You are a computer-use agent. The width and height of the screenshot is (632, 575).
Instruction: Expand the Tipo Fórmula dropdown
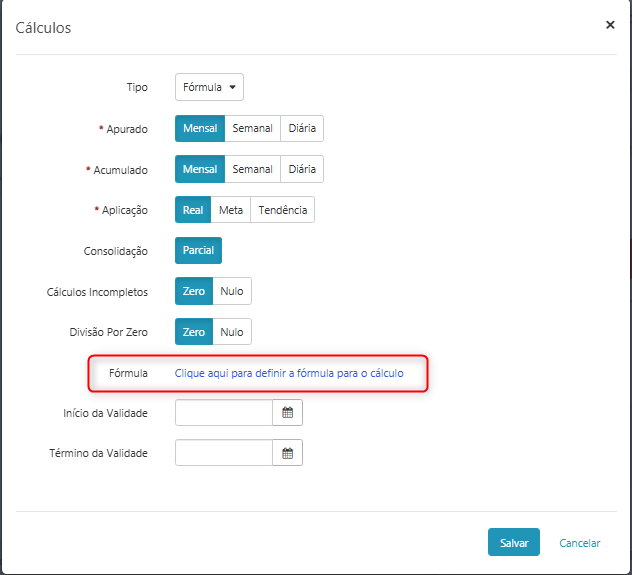pyautogui.click(x=209, y=87)
